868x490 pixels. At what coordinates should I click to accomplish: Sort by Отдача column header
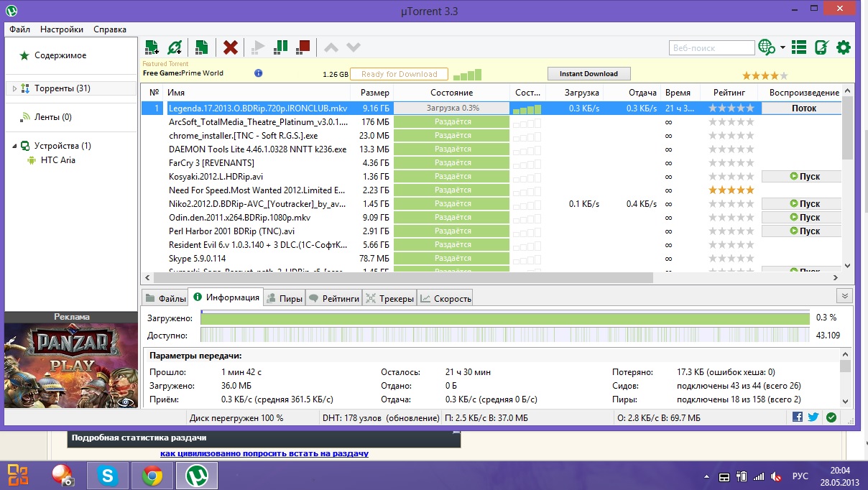(x=632, y=93)
